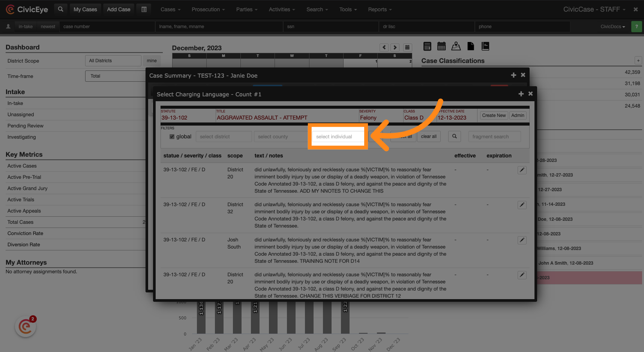Screen dimensions: 644x352
Task: Click the CivicEye logo
Action: point(27,9)
